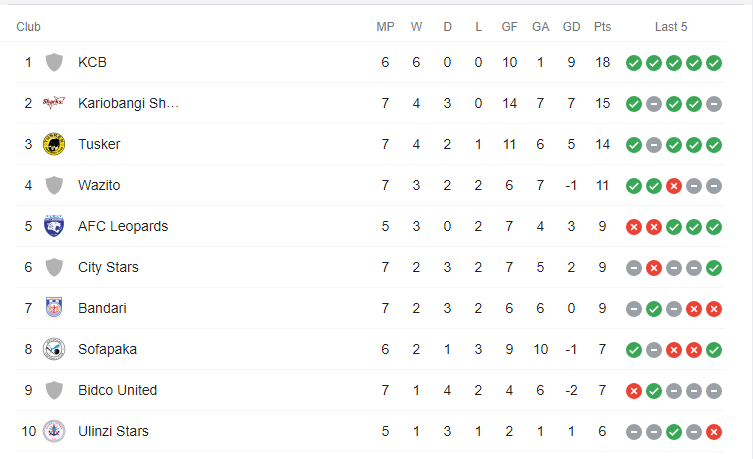This screenshot has width=753, height=459.
Task: Open the KCB club name
Action: 92,62
